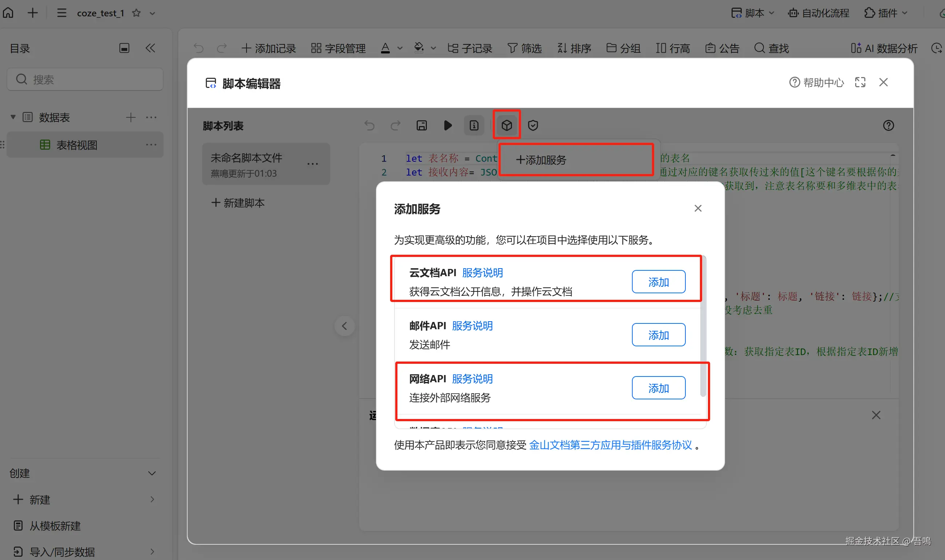Add the 网络API service

coord(658,388)
